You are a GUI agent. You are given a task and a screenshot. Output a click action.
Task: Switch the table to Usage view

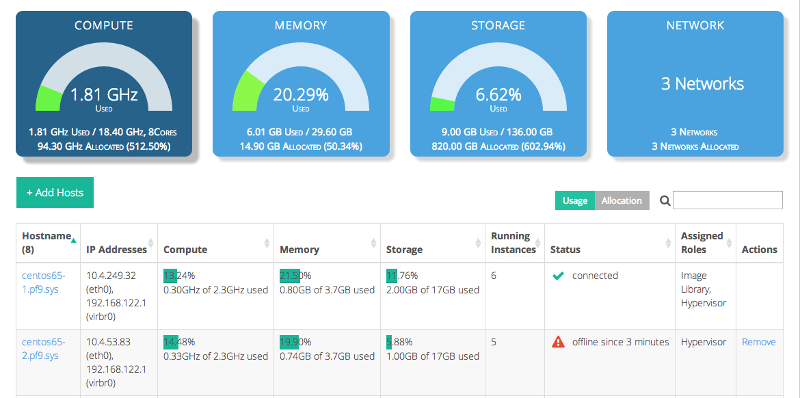575,201
